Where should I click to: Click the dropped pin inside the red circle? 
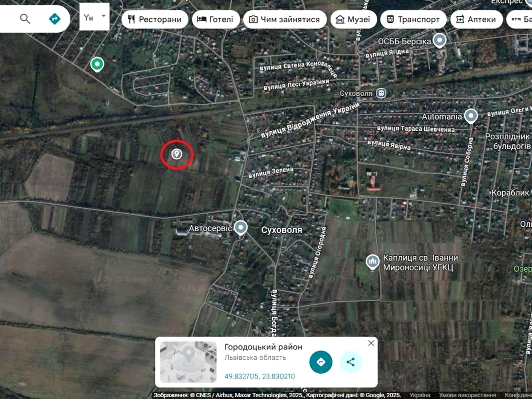point(177,154)
